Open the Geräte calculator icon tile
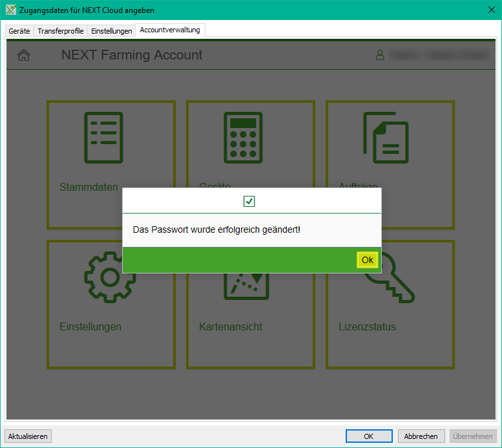The width and height of the screenshot is (502, 448). click(243, 138)
